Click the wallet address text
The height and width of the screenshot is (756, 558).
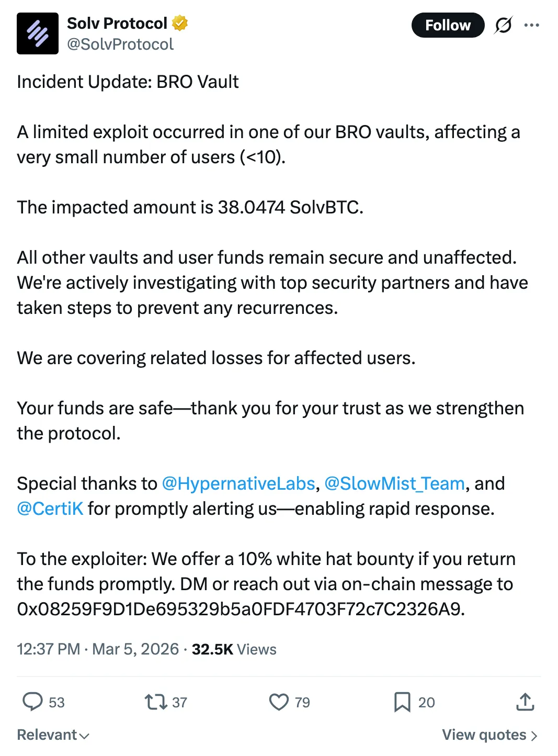(x=241, y=609)
